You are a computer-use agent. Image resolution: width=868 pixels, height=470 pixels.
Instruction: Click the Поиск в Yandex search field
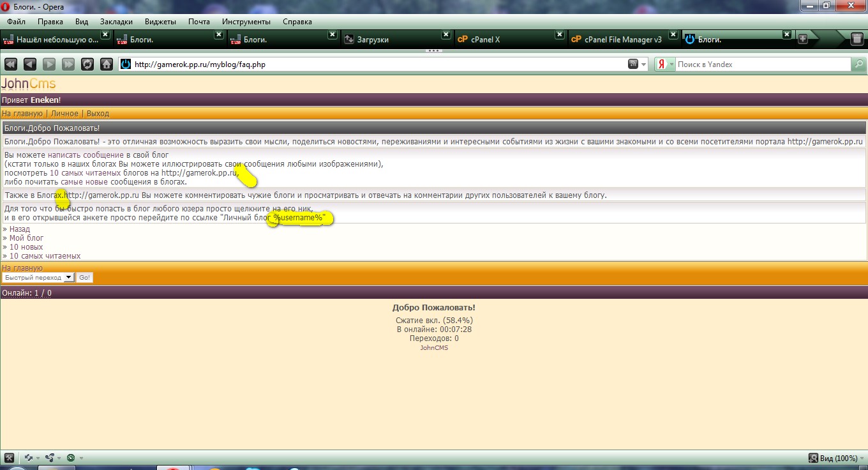tap(763, 64)
